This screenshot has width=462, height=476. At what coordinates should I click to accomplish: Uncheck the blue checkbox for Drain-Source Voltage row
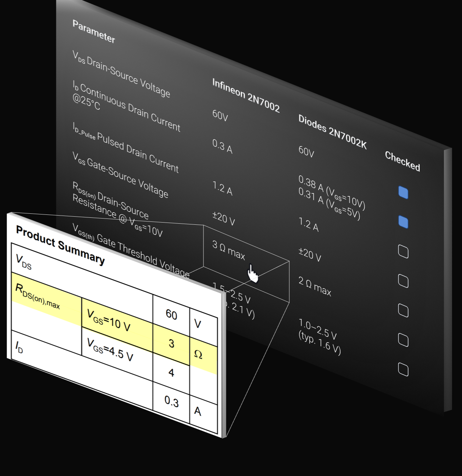click(403, 192)
